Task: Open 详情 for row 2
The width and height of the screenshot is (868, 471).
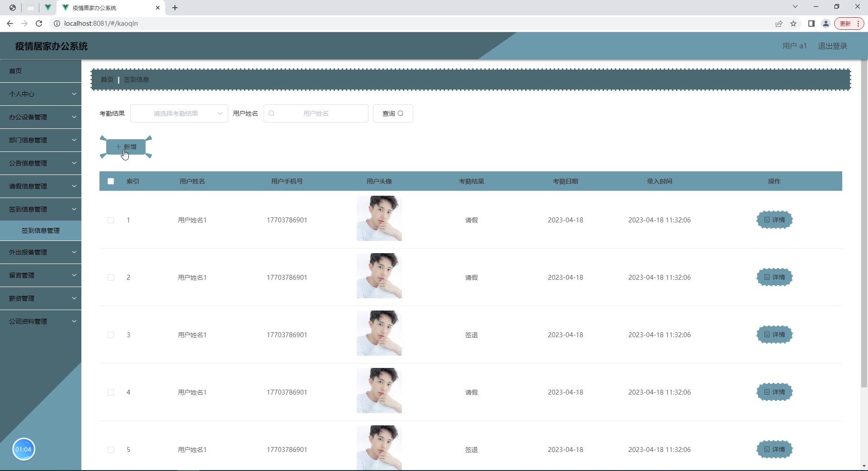Action: [x=774, y=278]
